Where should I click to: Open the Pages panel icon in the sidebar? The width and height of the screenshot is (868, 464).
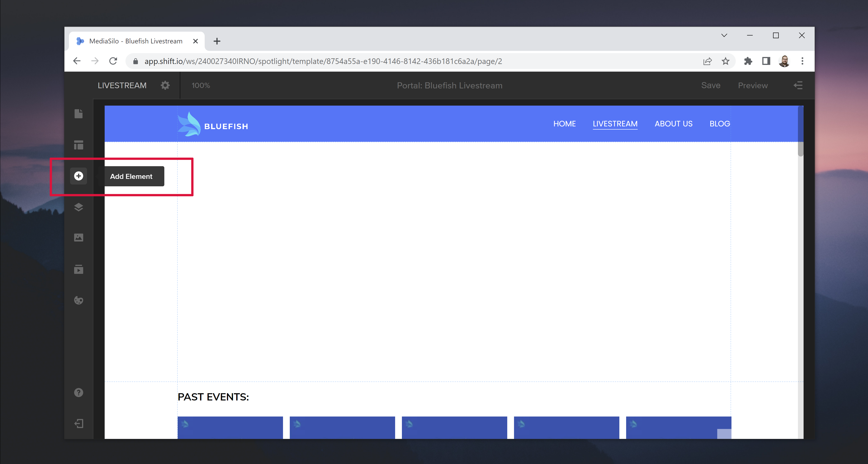78,114
